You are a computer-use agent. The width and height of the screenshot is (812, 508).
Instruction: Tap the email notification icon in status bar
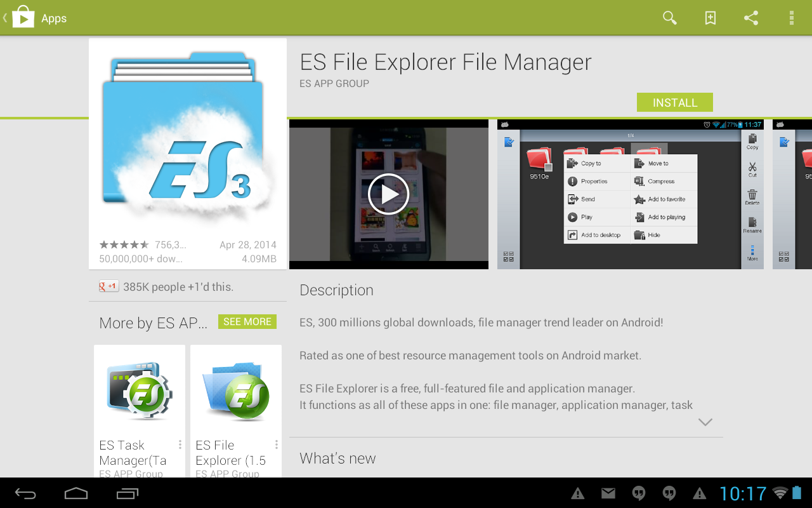pos(608,493)
